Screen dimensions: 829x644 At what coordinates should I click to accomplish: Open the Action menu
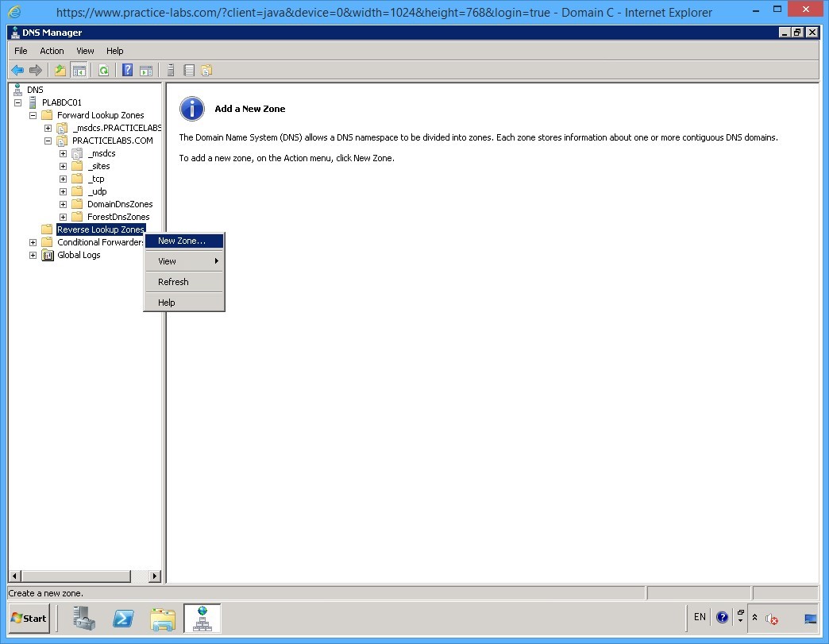[51, 50]
